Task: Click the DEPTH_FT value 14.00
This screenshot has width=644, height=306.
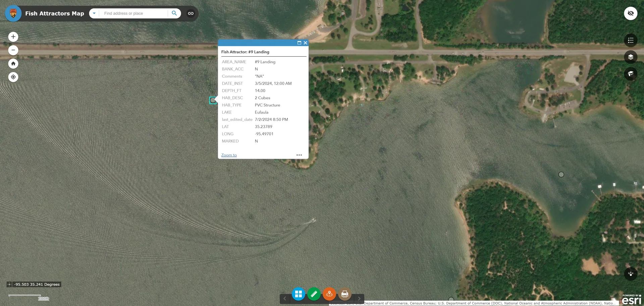Action: tap(260, 90)
